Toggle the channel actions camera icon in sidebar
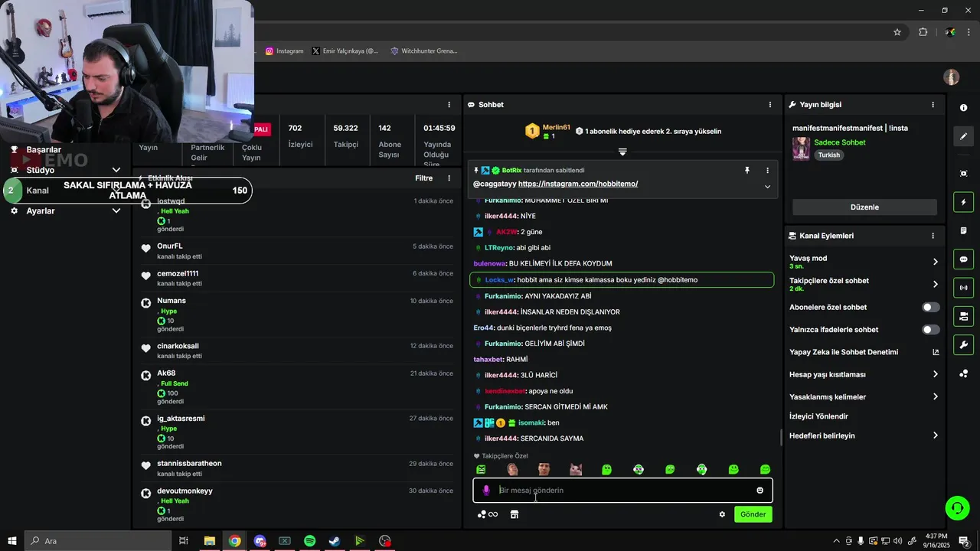980x551 pixels. point(963,316)
